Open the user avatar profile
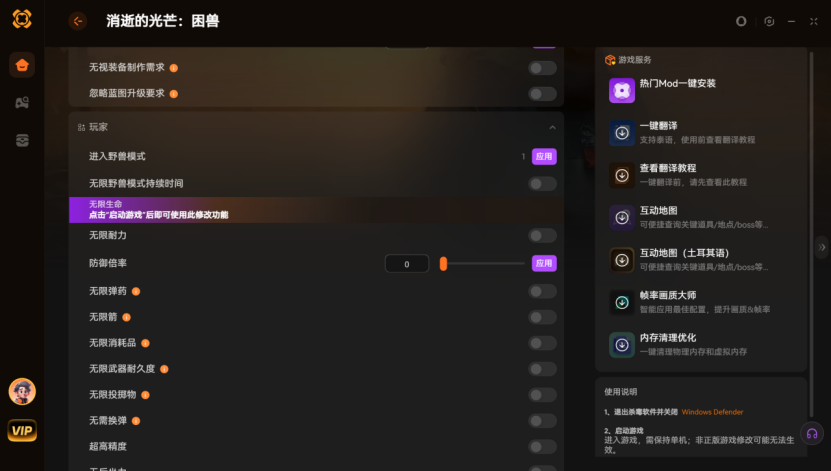 point(22,392)
